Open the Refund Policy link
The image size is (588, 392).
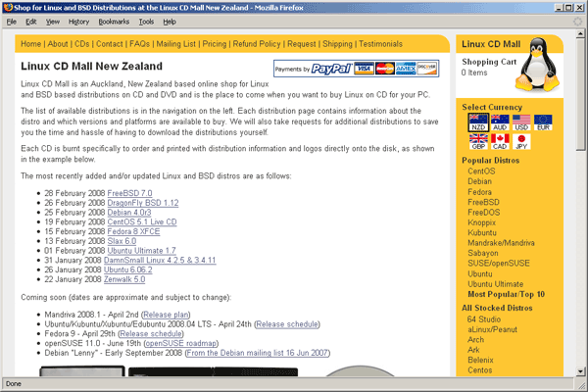point(257,44)
